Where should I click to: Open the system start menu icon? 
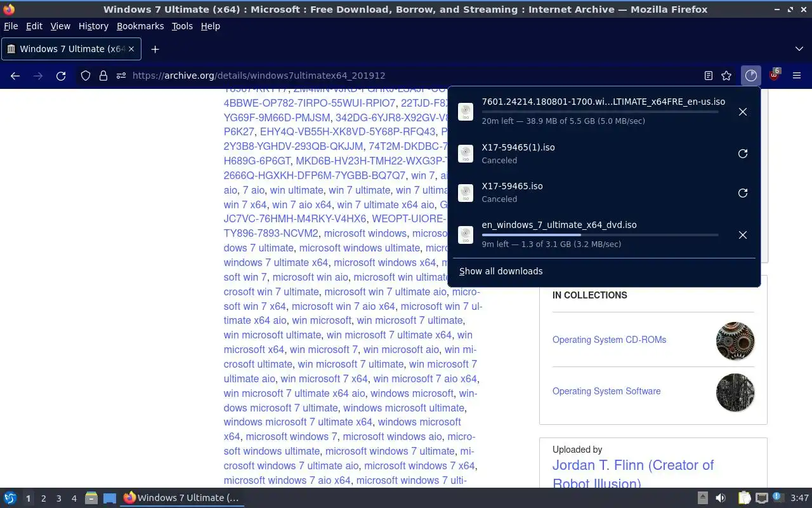[x=10, y=498]
